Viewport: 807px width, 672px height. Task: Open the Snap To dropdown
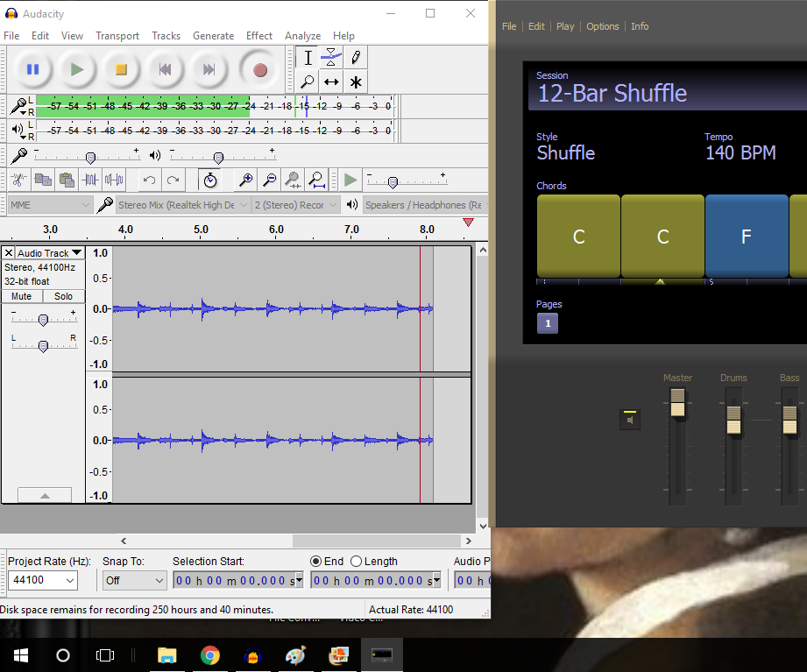(134, 580)
